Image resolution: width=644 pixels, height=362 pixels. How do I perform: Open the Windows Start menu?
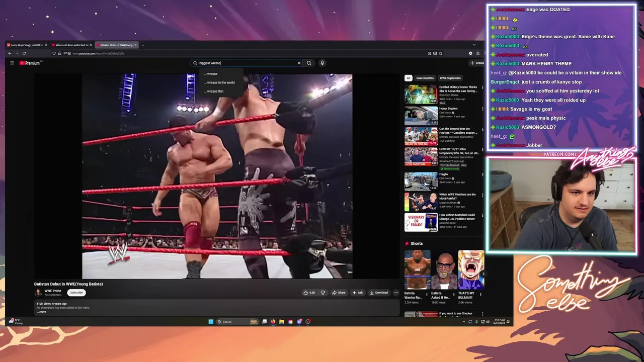click(211, 322)
